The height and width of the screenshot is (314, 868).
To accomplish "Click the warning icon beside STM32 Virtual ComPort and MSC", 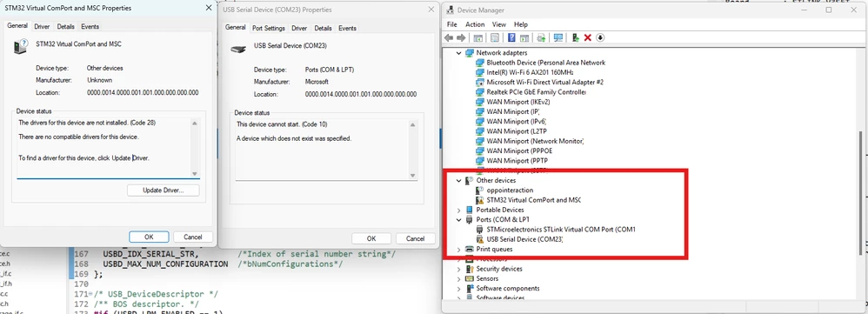I will pos(480,200).
